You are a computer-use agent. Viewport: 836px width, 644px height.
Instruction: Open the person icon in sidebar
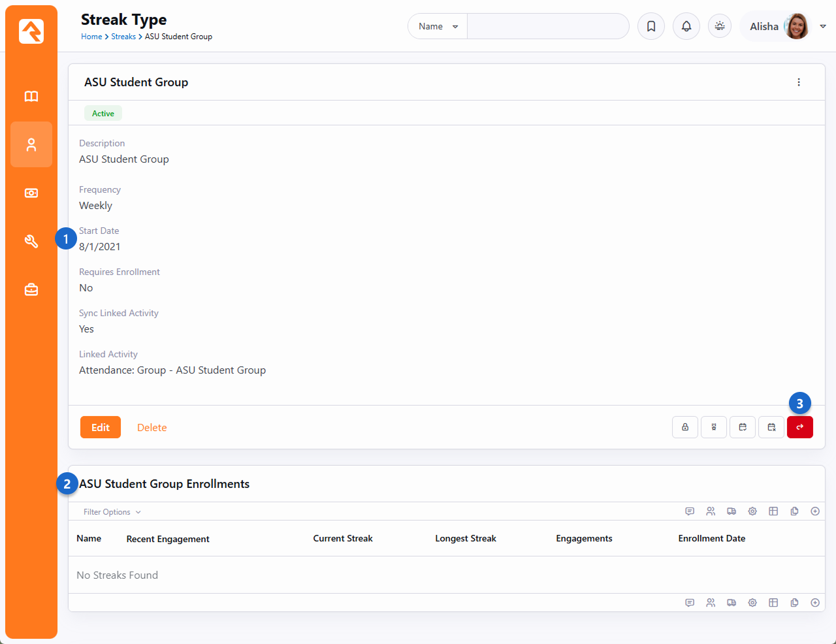31,144
